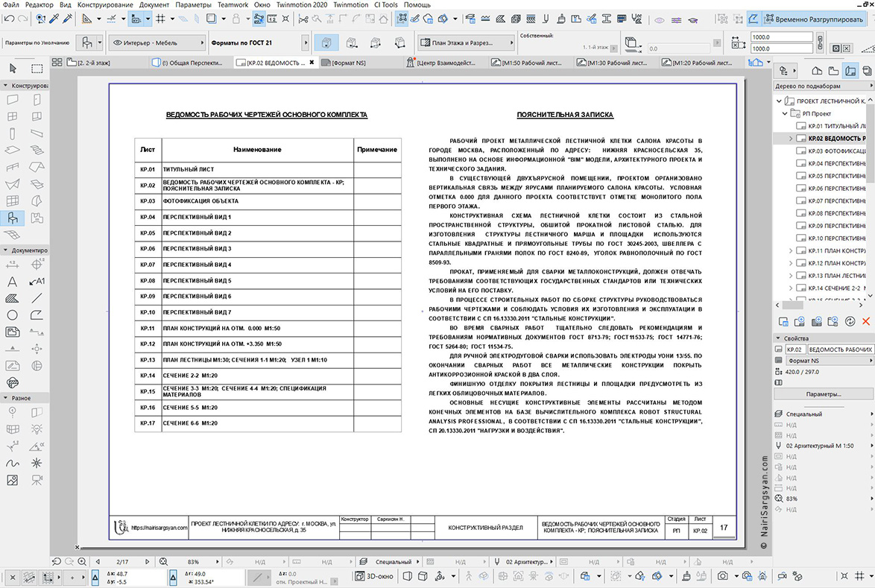
Task: Click the Undo arrow icon
Action: (x=8, y=19)
